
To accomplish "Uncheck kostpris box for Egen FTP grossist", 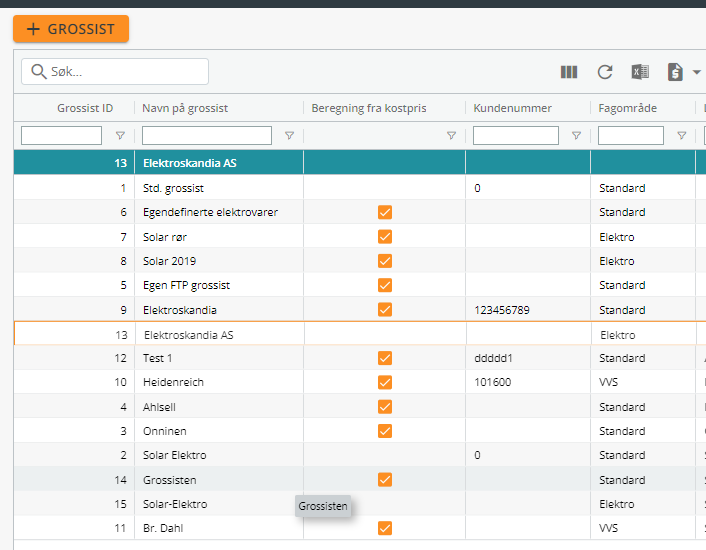I will point(385,285).
